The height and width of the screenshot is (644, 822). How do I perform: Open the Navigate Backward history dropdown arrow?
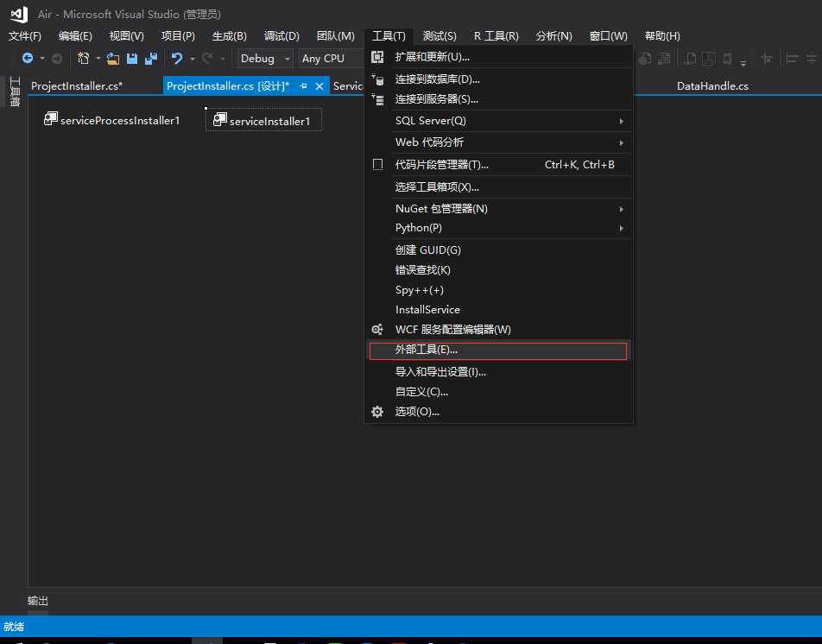[x=42, y=58]
